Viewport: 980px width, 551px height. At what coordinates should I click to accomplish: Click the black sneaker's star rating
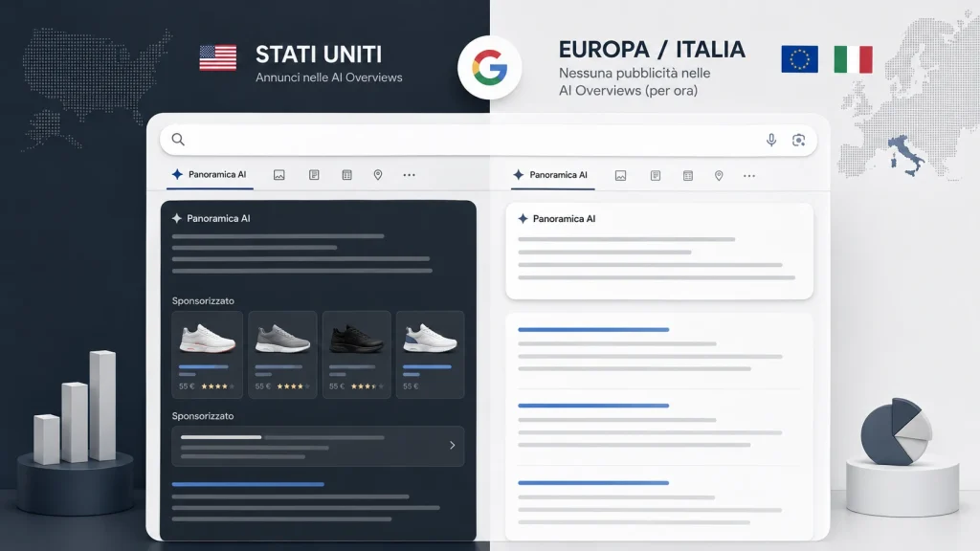click(367, 386)
